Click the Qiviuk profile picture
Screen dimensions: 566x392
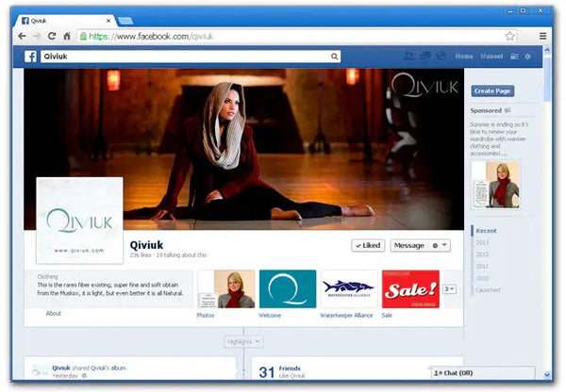pyautogui.click(x=80, y=220)
